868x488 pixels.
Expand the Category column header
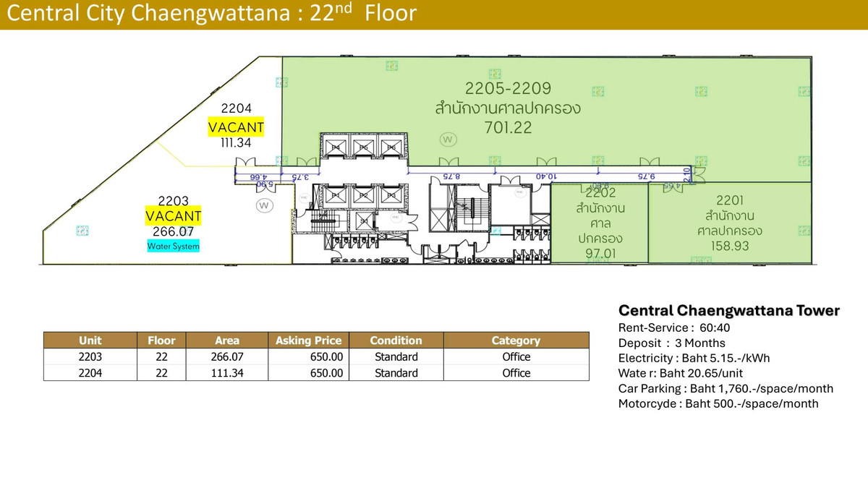(x=516, y=341)
